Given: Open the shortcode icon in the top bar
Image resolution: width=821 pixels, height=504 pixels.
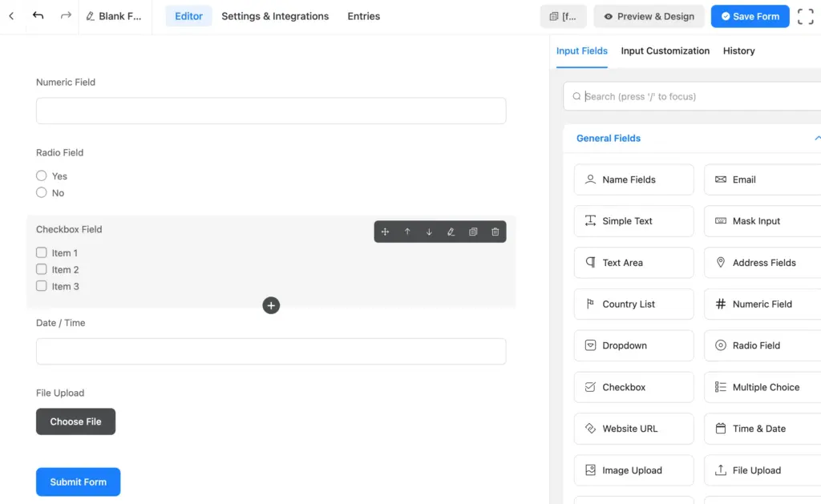Looking at the screenshot, I should pyautogui.click(x=563, y=16).
